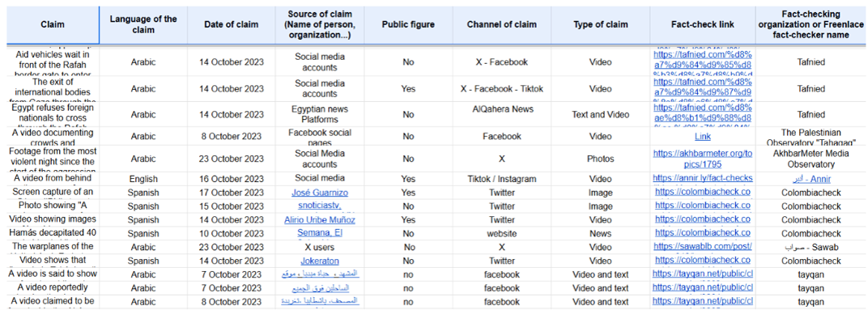Select the "Language of the claim" header
868x310 pixels.
tap(143, 25)
